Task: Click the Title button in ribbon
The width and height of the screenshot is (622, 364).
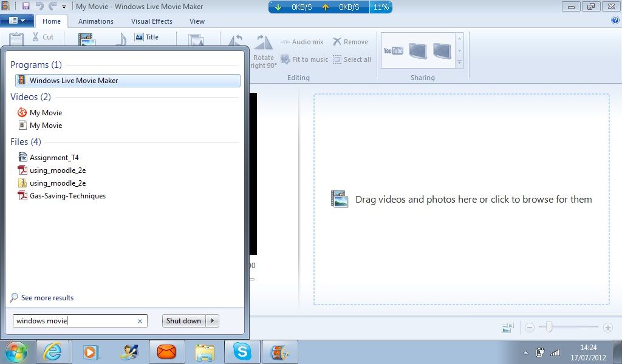Action: [x=146, y=37]
